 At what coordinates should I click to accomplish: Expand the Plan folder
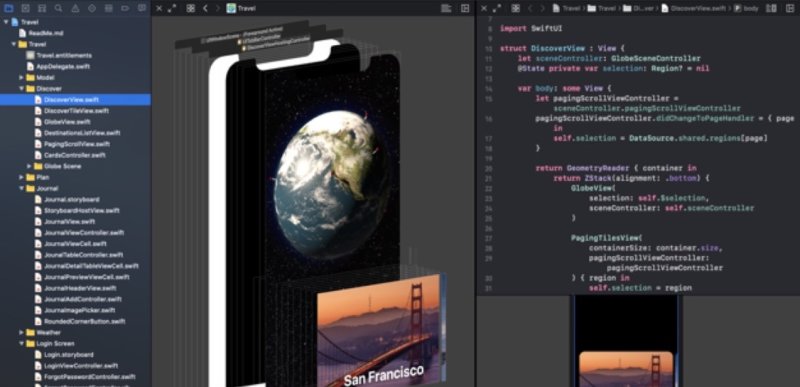point(21,177)
